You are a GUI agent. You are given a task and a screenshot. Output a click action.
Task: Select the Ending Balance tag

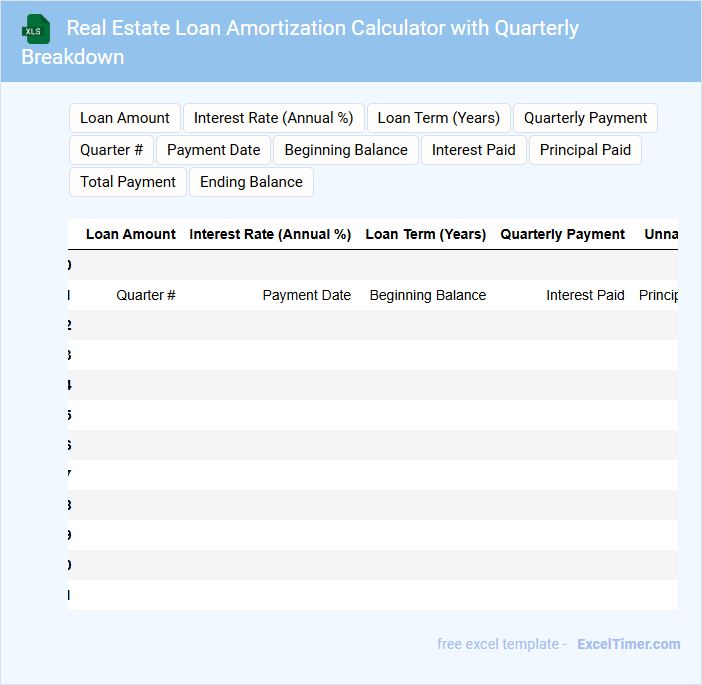(x=251, y=182)
